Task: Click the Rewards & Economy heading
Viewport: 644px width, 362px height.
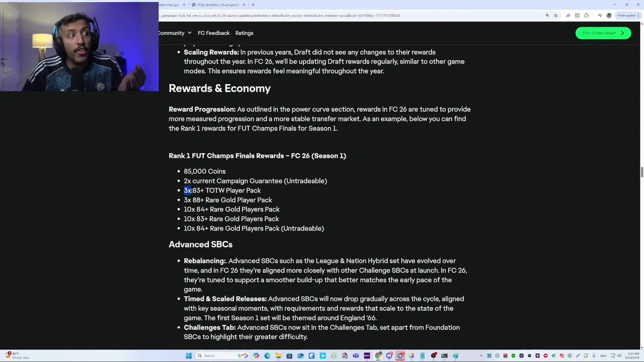Action: click(219, 88)
